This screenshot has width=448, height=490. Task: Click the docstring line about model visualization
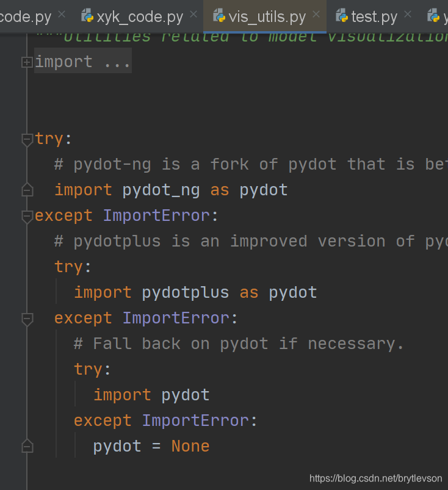point(241,37)
